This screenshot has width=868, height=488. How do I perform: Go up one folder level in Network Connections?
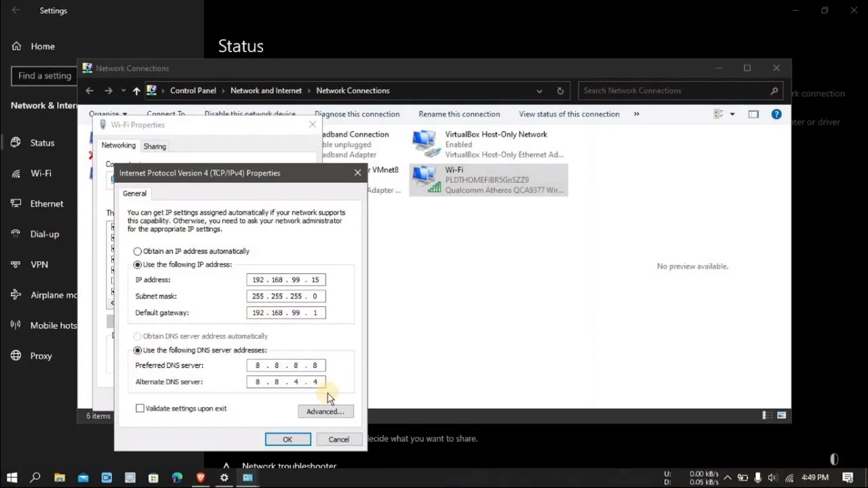coord(136,91)
